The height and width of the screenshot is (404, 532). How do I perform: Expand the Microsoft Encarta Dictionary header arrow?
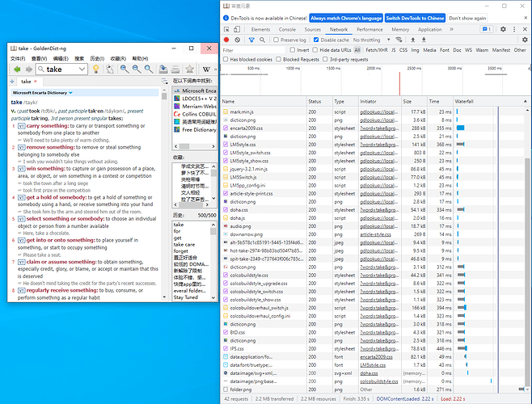(x=70, y=93)
